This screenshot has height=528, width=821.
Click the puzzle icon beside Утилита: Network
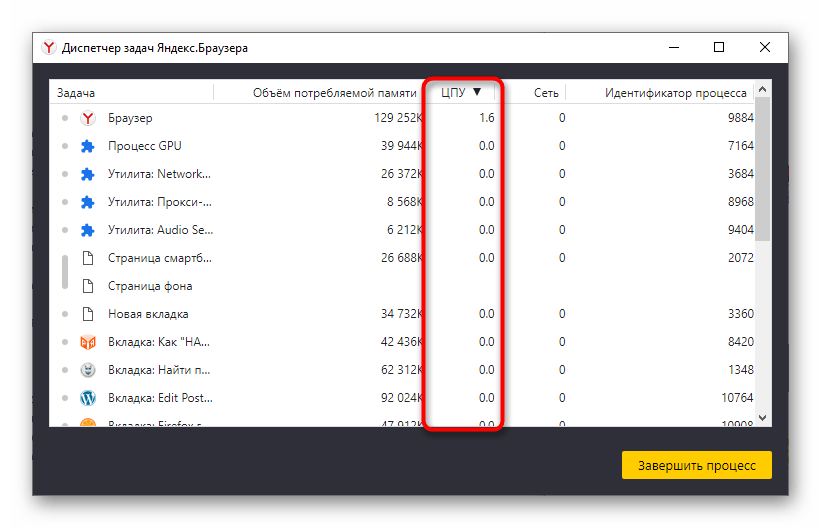tap(88, 174)
